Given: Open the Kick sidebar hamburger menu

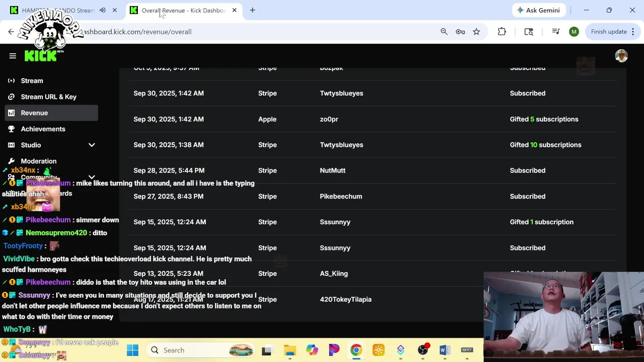Looking at the screenshot, I should click(x=13, y=56).
